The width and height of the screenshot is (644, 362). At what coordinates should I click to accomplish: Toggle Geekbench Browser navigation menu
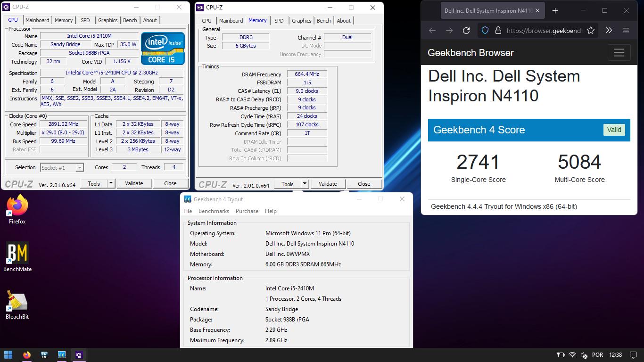(x=619, y=53)
